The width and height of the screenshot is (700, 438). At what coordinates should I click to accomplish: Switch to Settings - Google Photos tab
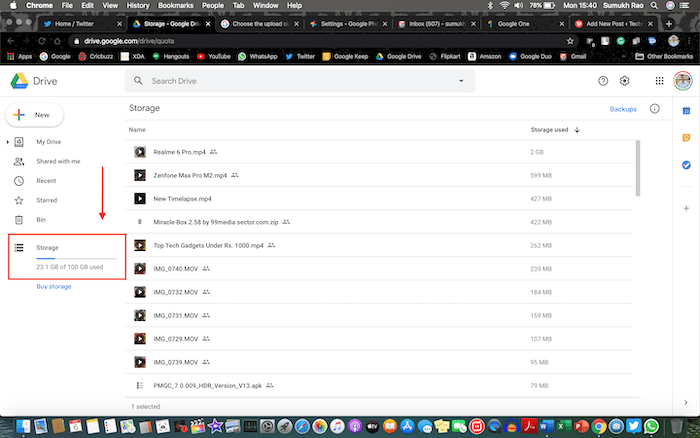(x=349, y=24)
